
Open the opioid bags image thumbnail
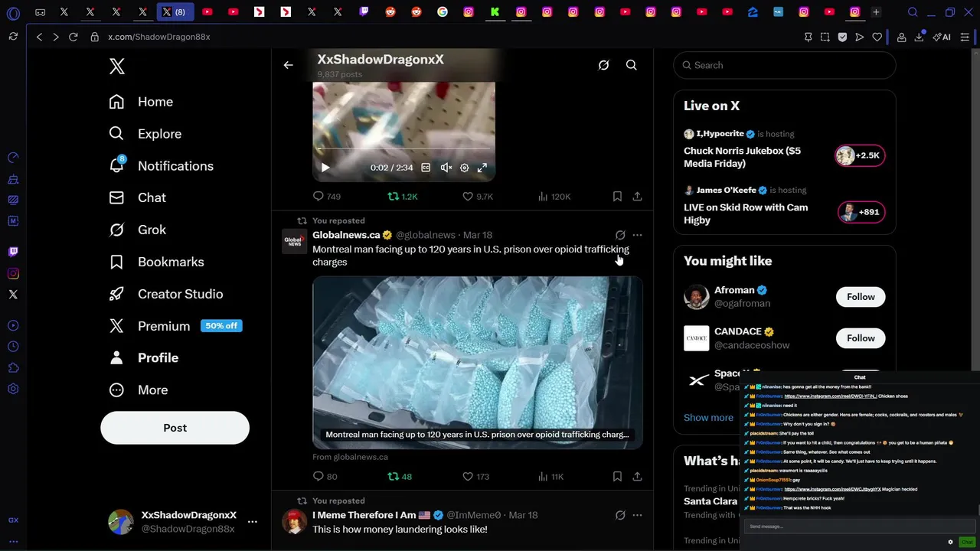tap(477, 363)
